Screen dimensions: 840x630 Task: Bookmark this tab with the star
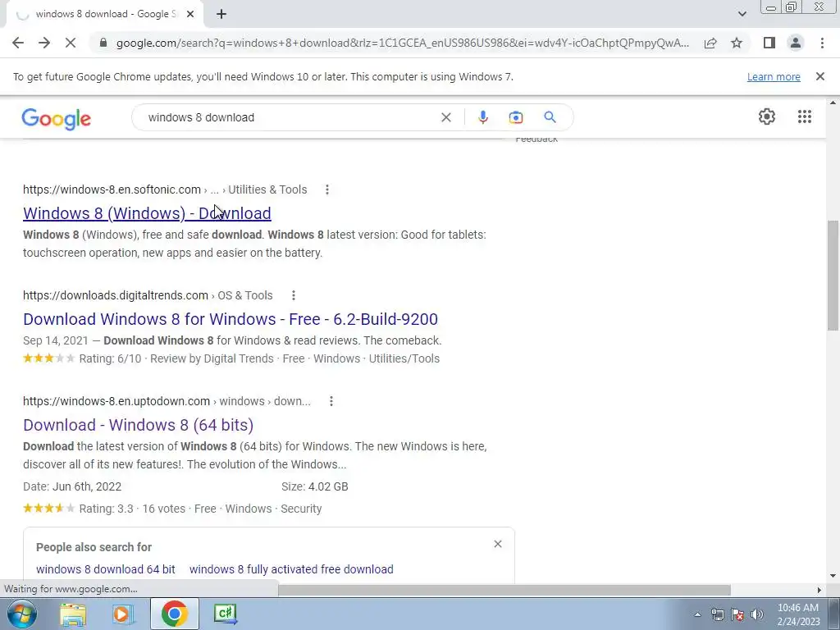[x=737, y=43]
